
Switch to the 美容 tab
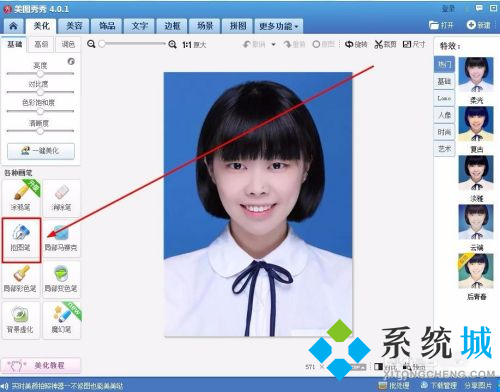74,26
